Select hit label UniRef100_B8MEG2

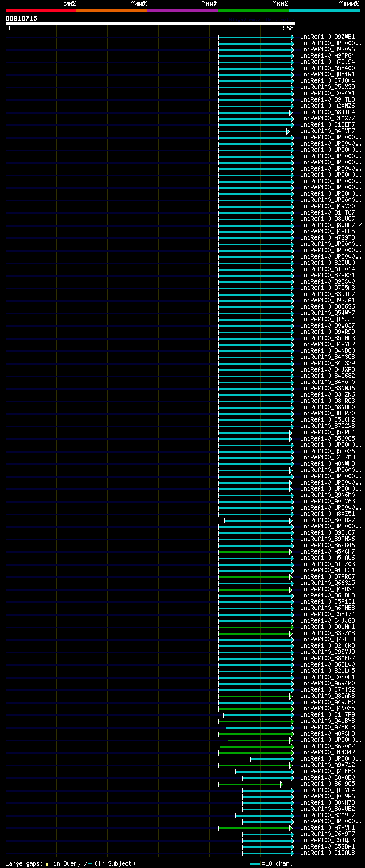pyautogui.click(x=328, y=659)
